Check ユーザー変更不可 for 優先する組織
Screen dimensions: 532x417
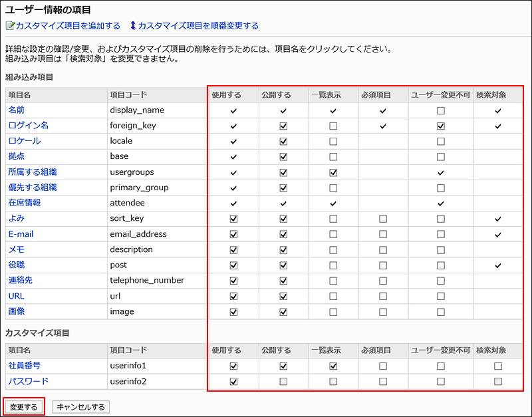(441, 188)
